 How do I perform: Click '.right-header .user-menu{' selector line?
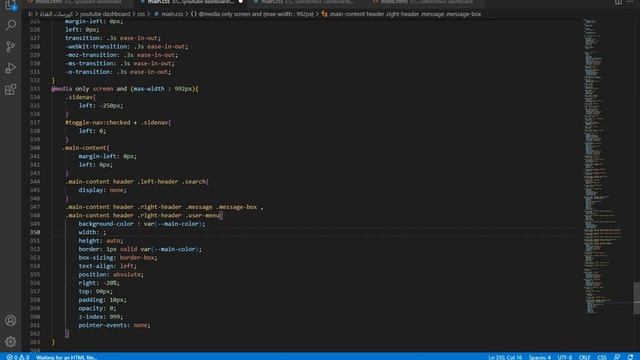point(144,215)
